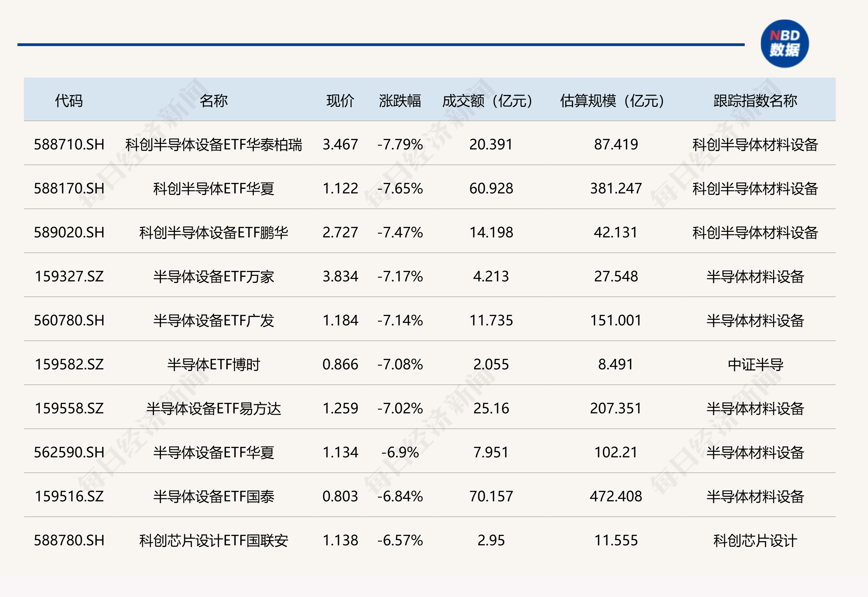Viewport: 868px width, 597px height.
Task: Select the 代码 column header
Action: 69,101
